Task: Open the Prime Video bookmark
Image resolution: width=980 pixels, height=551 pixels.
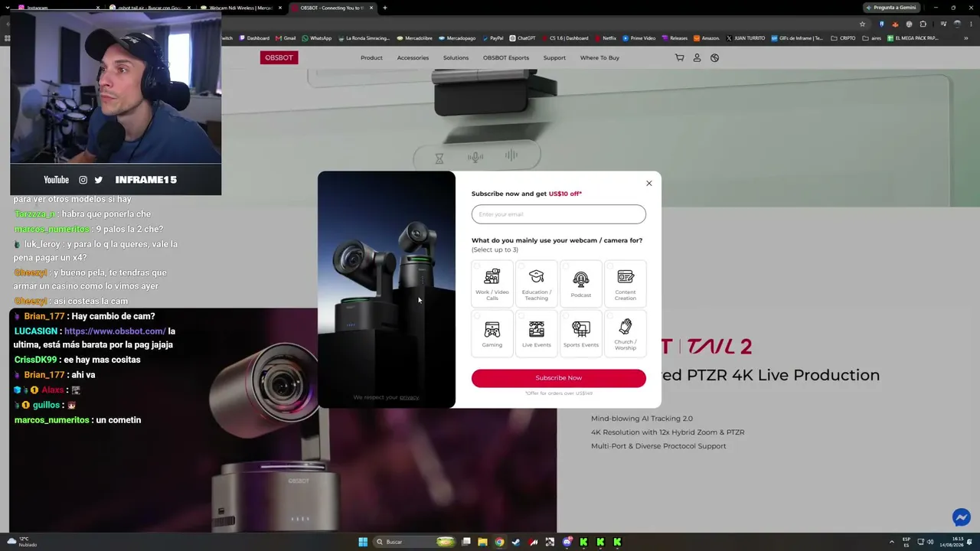Action: [x=639, y=38]
